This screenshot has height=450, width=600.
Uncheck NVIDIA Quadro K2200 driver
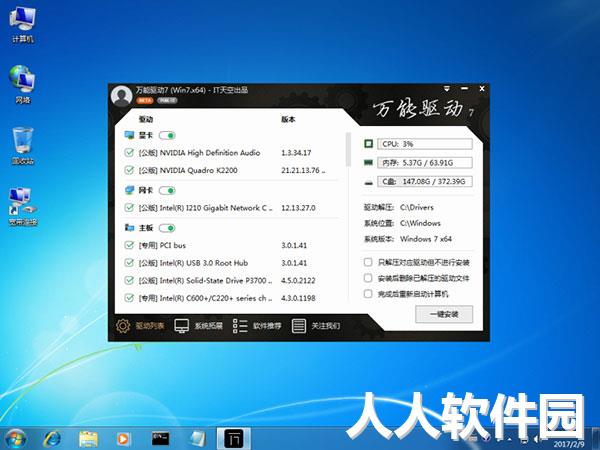129,170
